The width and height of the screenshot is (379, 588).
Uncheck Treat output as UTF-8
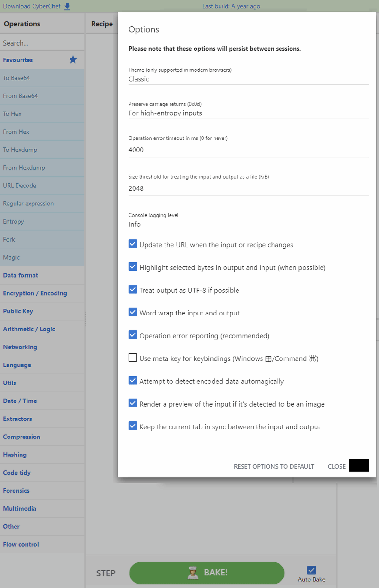tap(133, 290)
